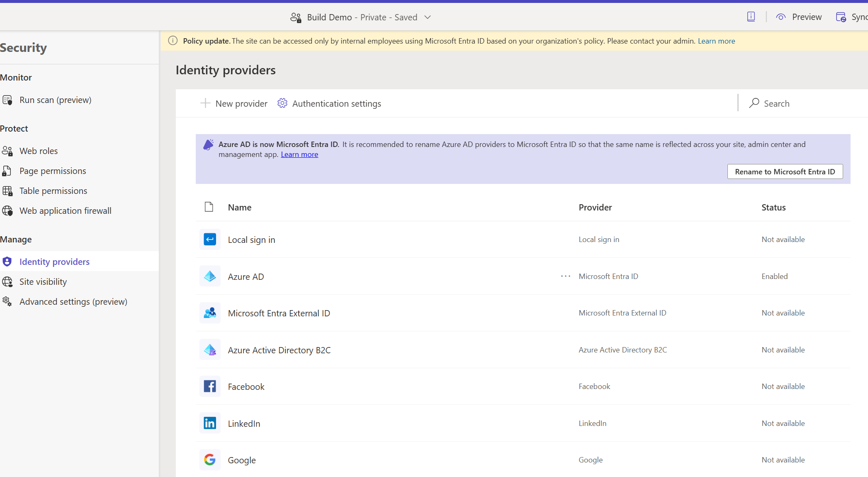Select the Azure AD provider name
The height and width of the screenshot is (477, 868).
pos(246,277)
